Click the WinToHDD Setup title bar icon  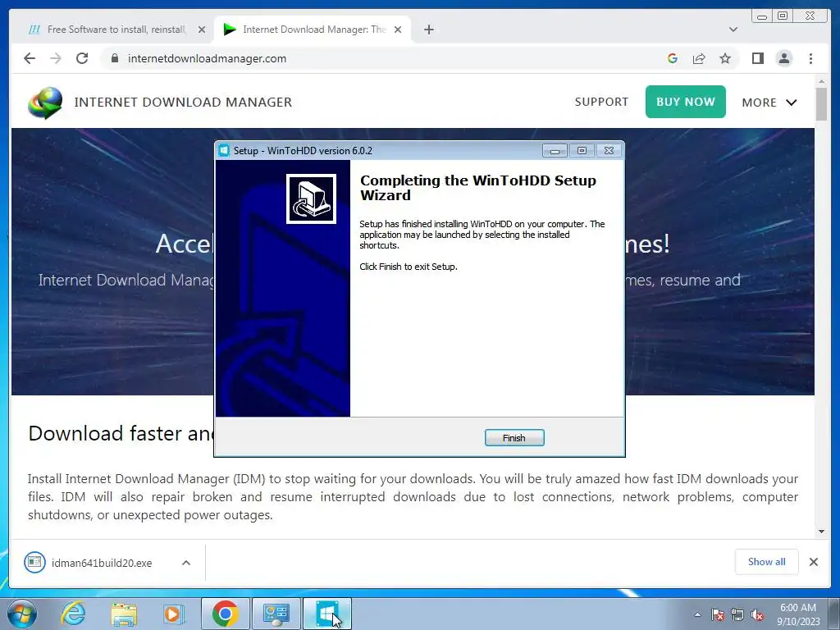(224, 151)
